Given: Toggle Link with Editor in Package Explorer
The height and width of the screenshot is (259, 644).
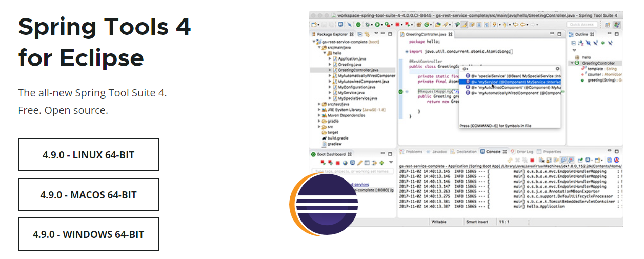Looking at the screenshot, I should (367, 34).
